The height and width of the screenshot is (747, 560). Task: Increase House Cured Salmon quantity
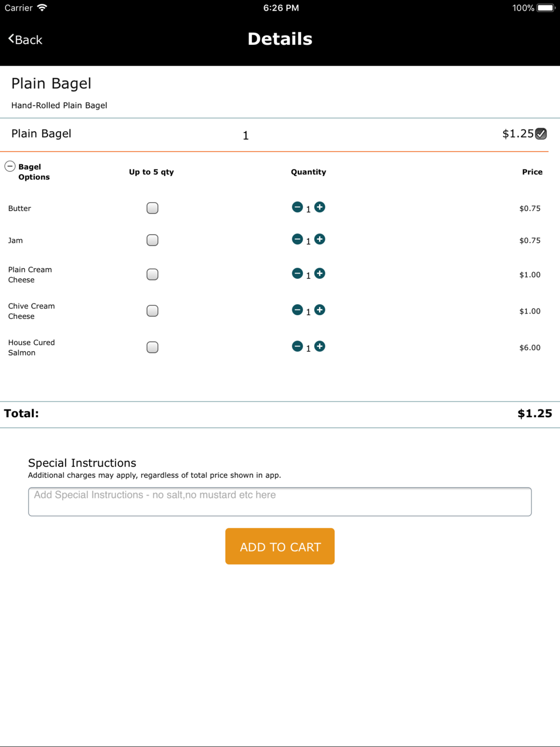point(320,346)
